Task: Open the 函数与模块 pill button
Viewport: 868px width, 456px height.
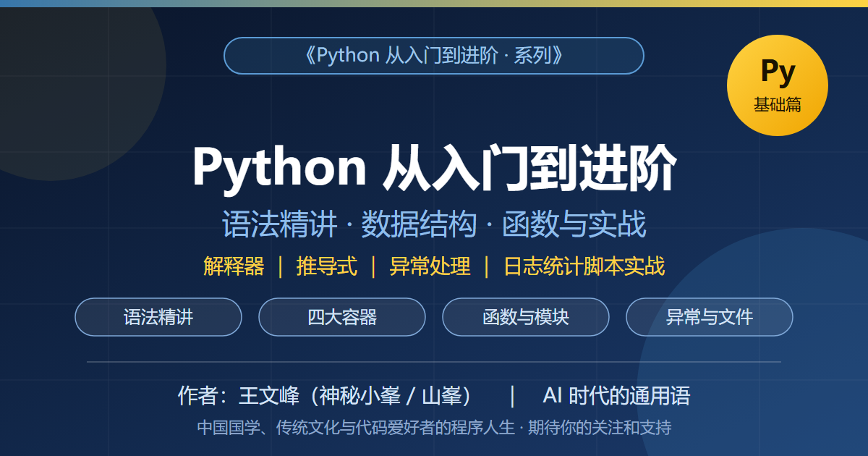Action: (x=526, y=317)
